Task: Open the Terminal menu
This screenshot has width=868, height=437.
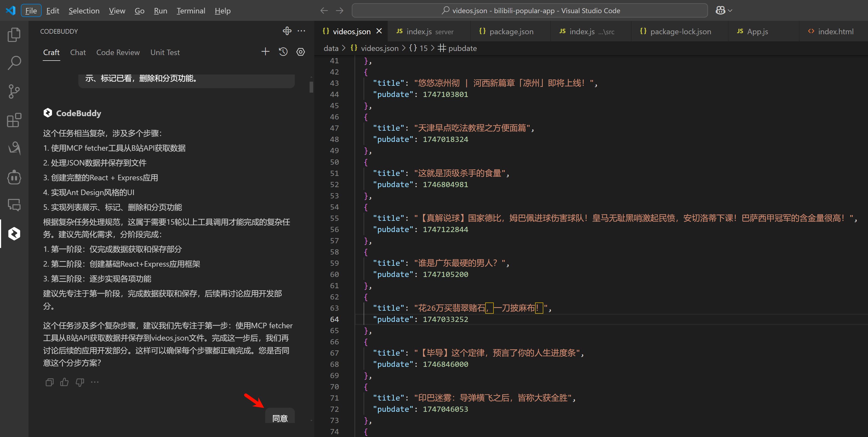Action: [191, 11]
